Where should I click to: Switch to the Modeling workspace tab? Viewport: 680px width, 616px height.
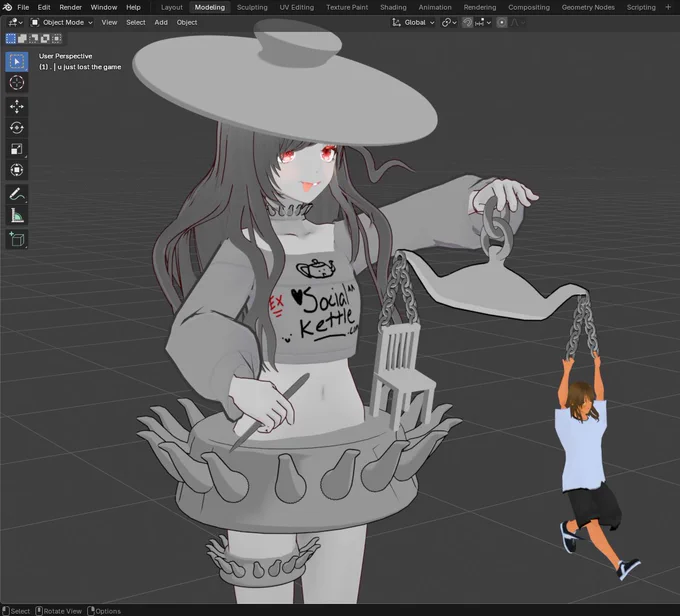click(x=209, y=7)
